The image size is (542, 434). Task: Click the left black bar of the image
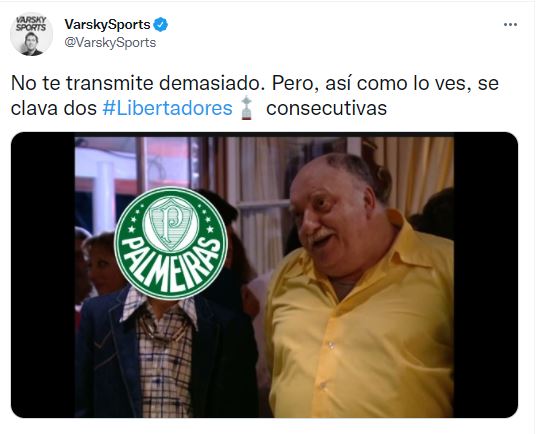click(43, 275)
